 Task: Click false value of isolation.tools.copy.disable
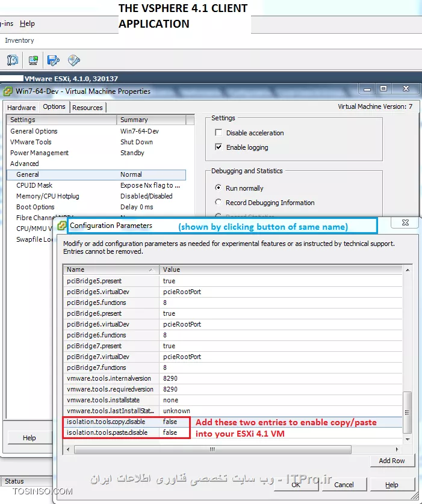[170, 422]
